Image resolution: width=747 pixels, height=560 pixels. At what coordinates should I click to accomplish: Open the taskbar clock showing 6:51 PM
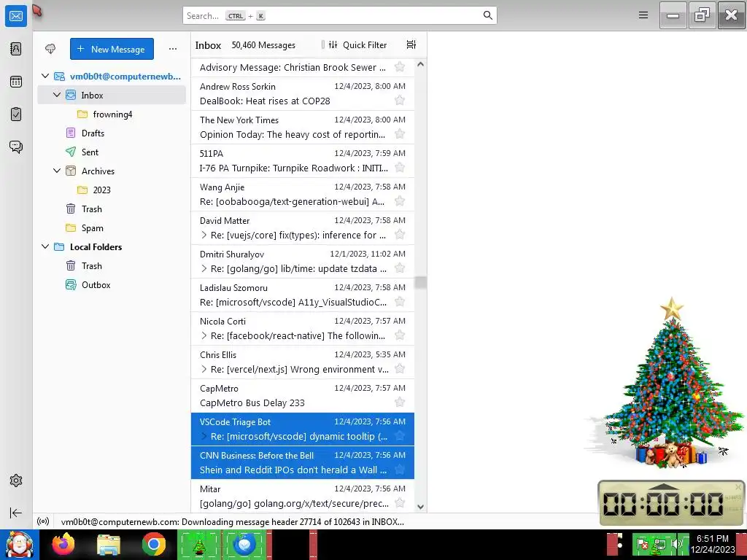712,544
